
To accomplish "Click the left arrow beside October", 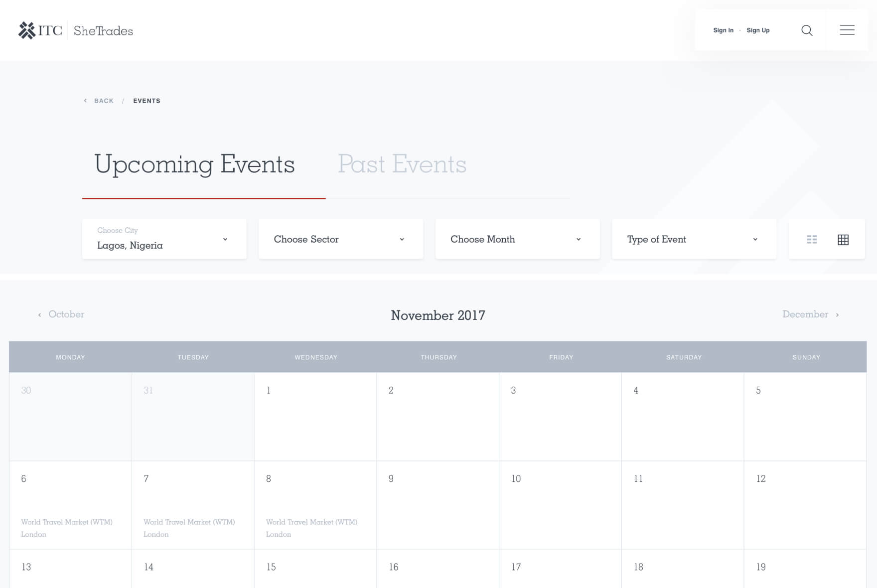I will pyautogui.click(x=40, y=315).
